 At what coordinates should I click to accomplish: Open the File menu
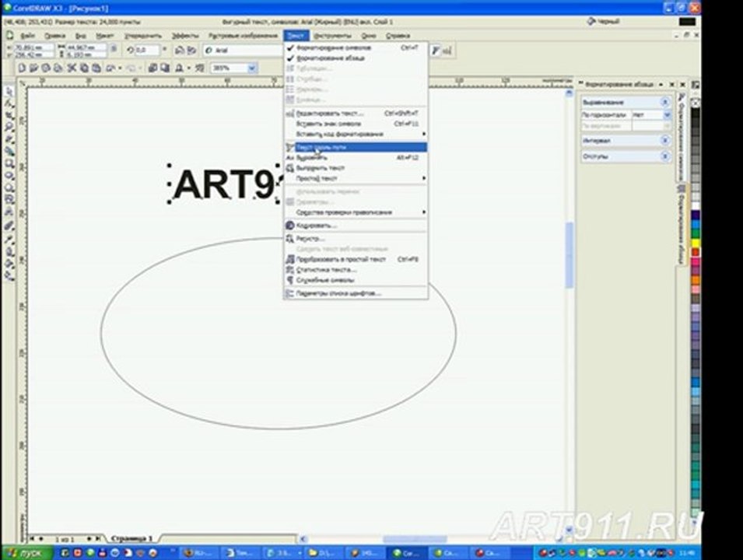[x=27, y=36]
